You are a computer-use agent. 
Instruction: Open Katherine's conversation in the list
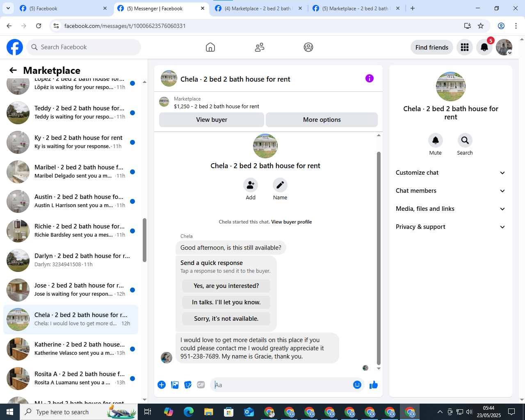coord(71,349)
